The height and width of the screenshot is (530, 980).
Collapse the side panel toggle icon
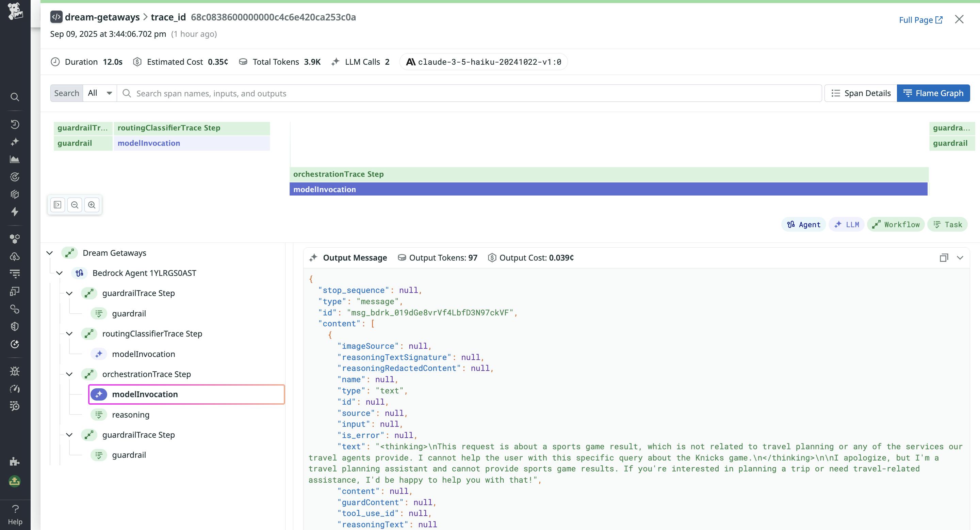(x=58, y=205)
